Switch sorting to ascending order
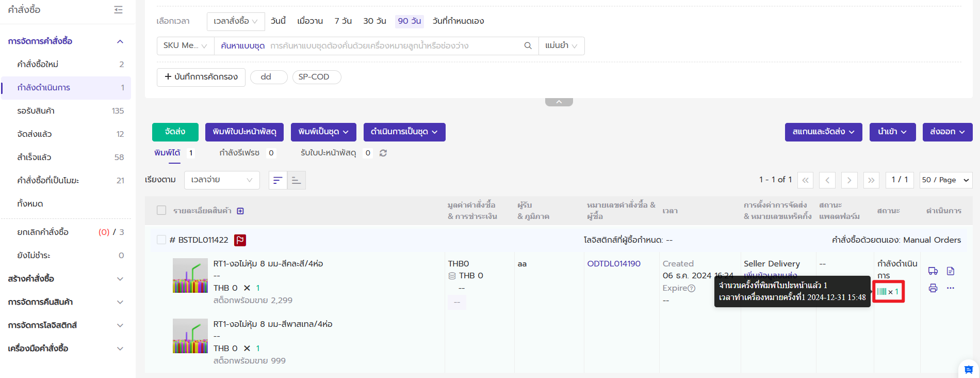This screenshot has height=378, width=980. click(296, 180)
